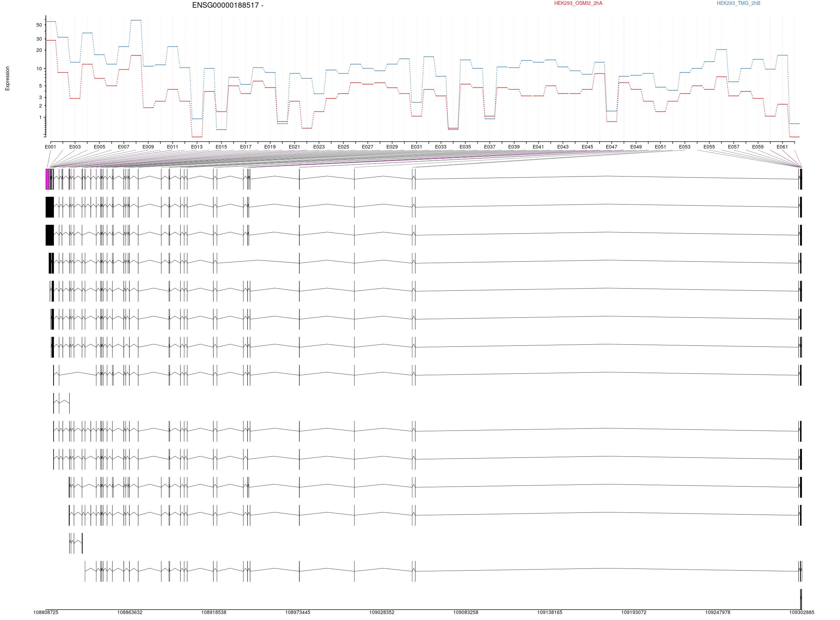
Task: Click genomic coordinate 109302885
Action: click(x=802, y=613)
